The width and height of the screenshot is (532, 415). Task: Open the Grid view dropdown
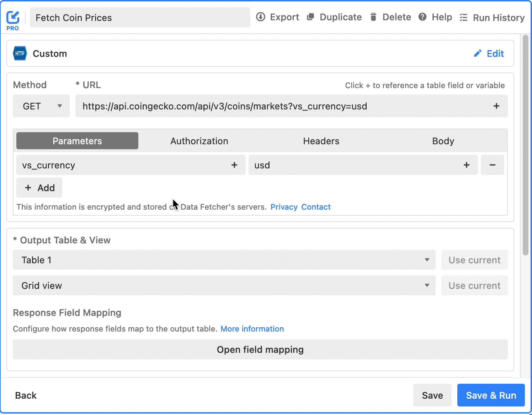coord(224,285)
